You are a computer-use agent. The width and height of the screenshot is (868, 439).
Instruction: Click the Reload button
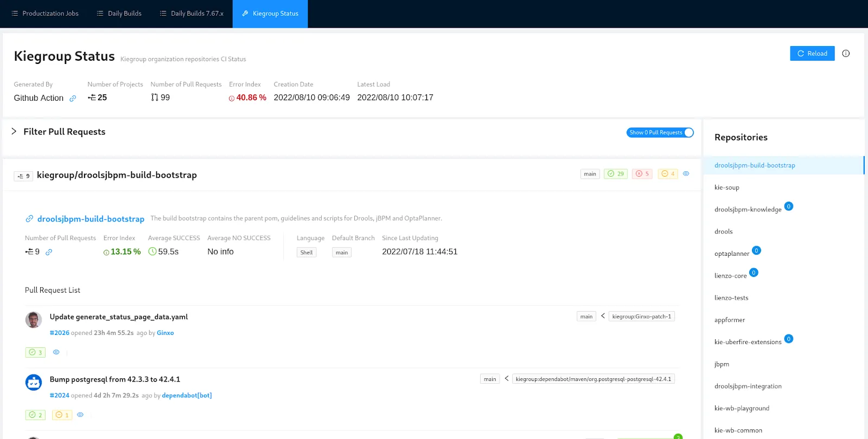pyautogui.click(x=812, y=53)
